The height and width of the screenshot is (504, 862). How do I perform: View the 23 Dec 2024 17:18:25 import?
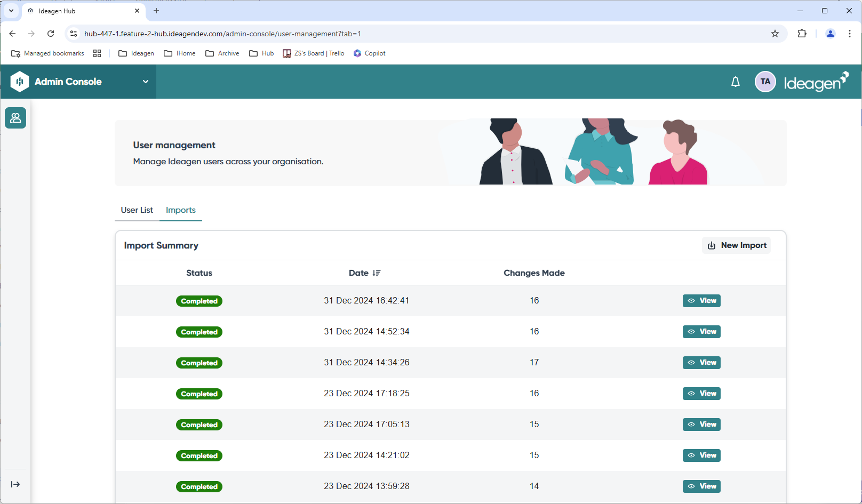(x=701, y=394)
